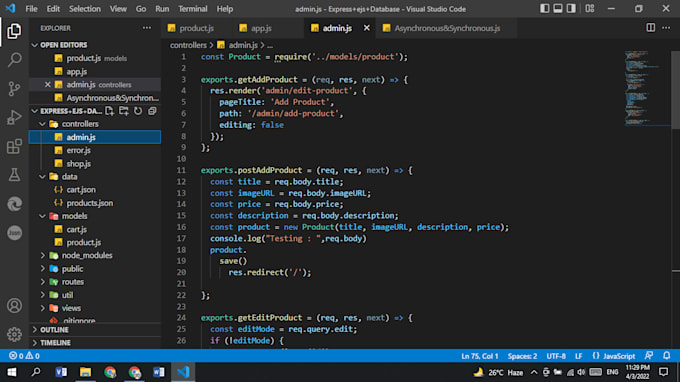The width and height of the screenshot is (680, 382).
Task: Open Customize Layout icon in title bar
Action: click(x=590, y=9)
